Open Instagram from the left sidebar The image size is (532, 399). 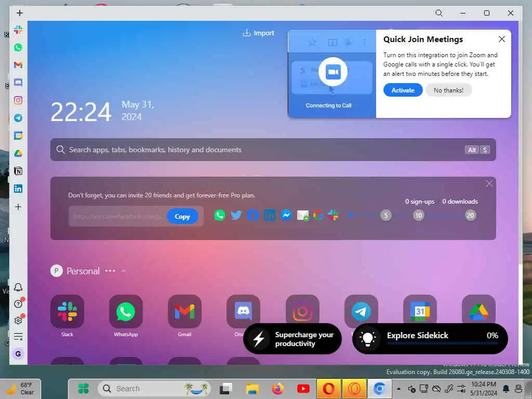tap(18, 100)
